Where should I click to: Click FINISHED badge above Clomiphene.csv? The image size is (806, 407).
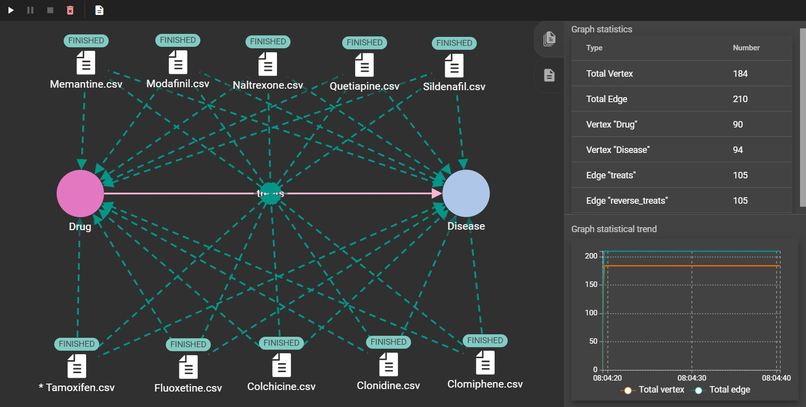485,341
